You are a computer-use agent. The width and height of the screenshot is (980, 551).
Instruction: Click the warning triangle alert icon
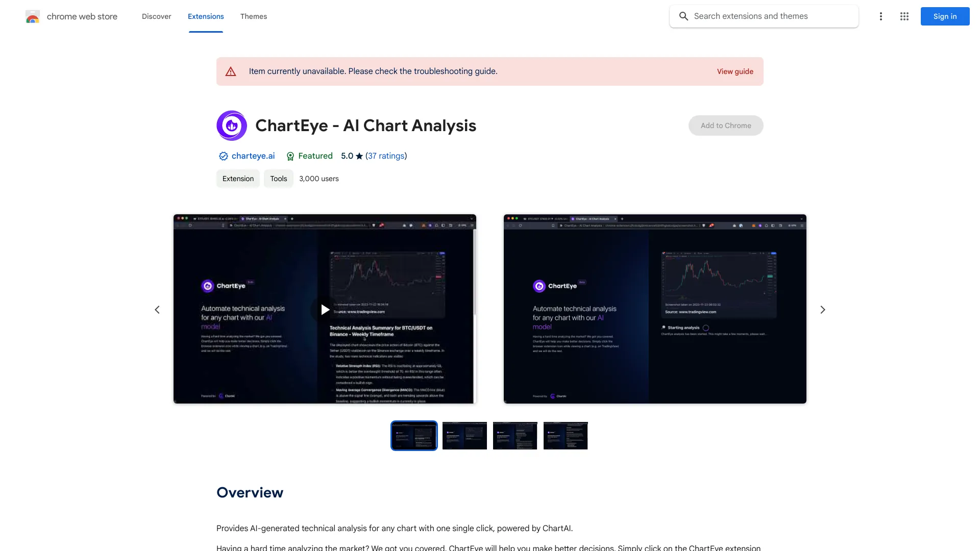click(x=230, y=71)
